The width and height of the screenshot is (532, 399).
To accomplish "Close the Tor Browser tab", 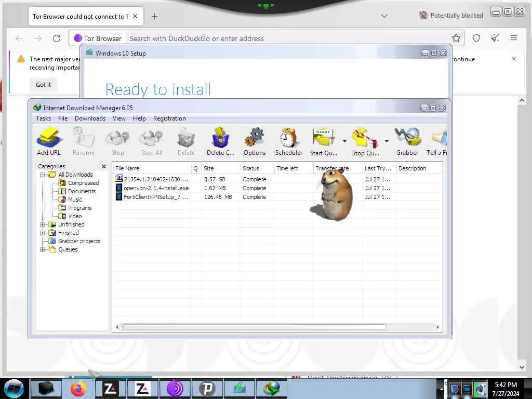I will click(135, 16).
